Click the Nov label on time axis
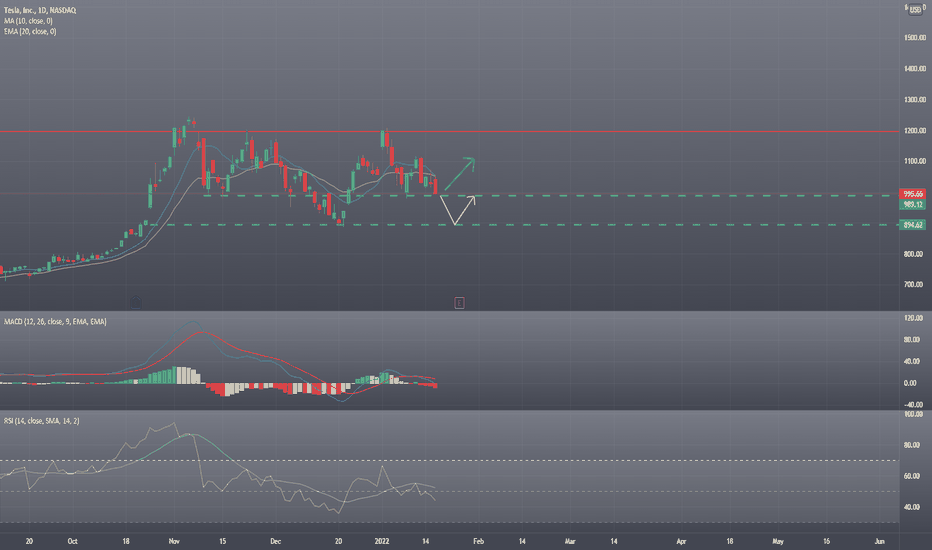 point(174,541)
